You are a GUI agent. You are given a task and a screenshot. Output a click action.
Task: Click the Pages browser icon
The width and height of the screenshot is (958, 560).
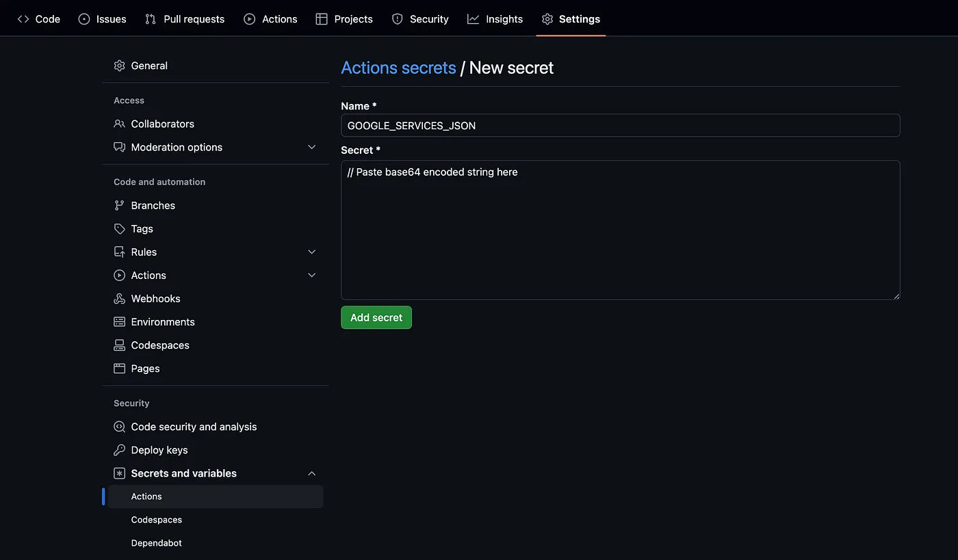click(x=120, y=369)
